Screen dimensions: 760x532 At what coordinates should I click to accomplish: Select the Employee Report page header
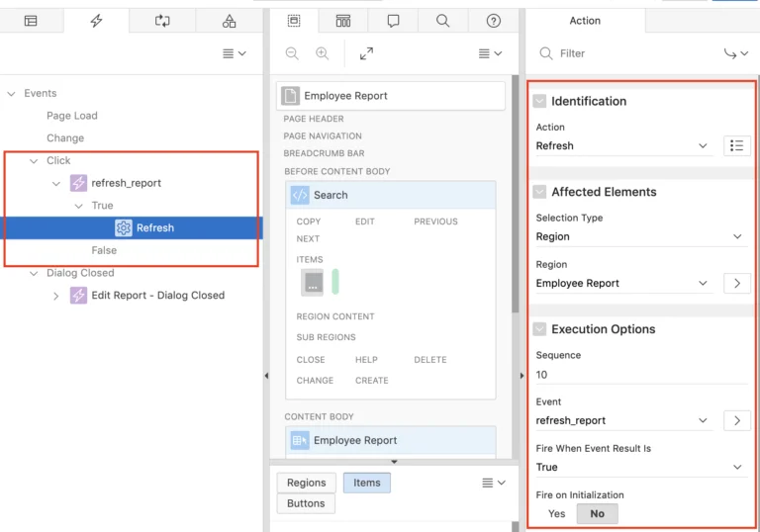(391, 96)
